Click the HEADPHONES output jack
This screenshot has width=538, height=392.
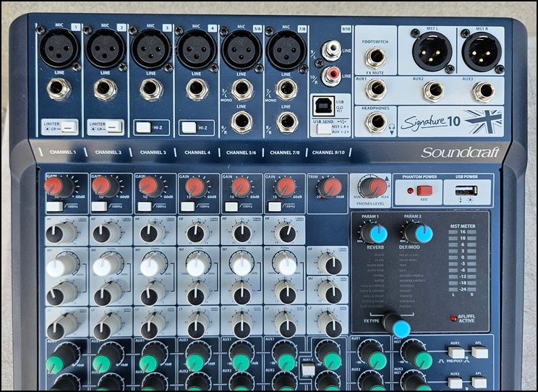click(x=376, y=122)
